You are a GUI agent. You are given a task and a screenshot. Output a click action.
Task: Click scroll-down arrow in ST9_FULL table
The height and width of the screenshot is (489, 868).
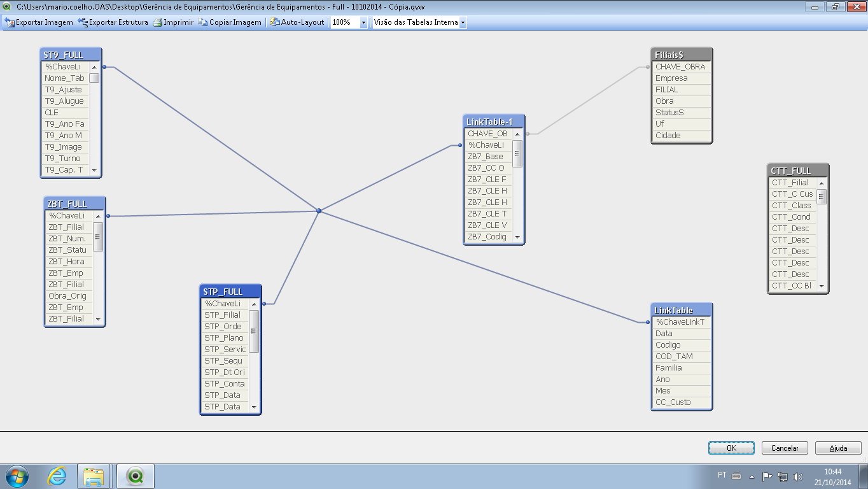point(94,170)
